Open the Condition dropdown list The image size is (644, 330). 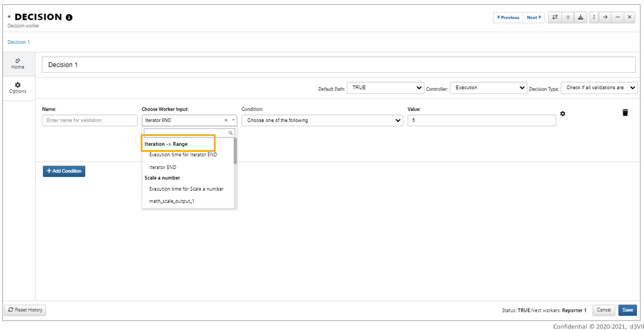(x=322, y=120)
